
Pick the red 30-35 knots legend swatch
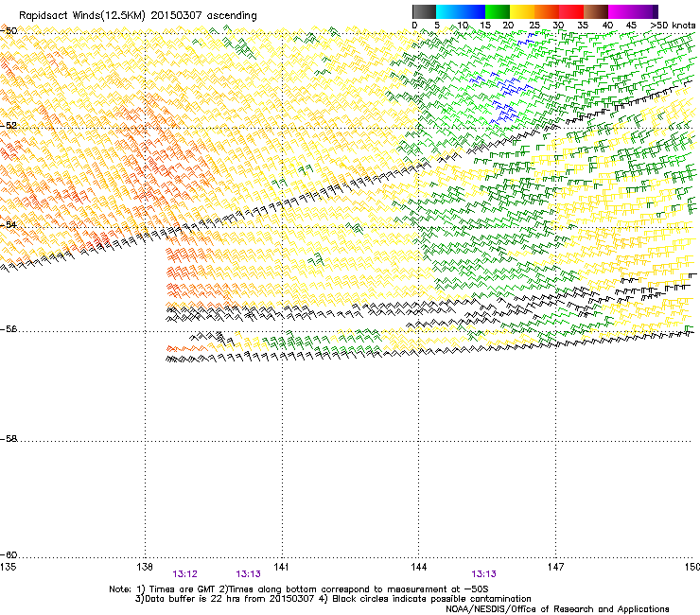click(571, 11)
